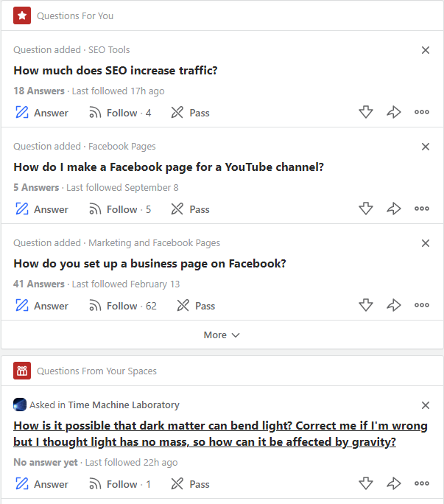Viewport: 444px width, 504px height.
Task: Open Marketing and Facebook Pages topic link
Action: 154,242
